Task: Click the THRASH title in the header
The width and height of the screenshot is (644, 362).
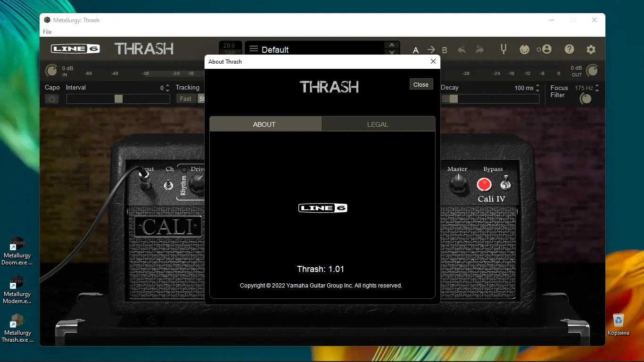Action: (x=144, y=49)
